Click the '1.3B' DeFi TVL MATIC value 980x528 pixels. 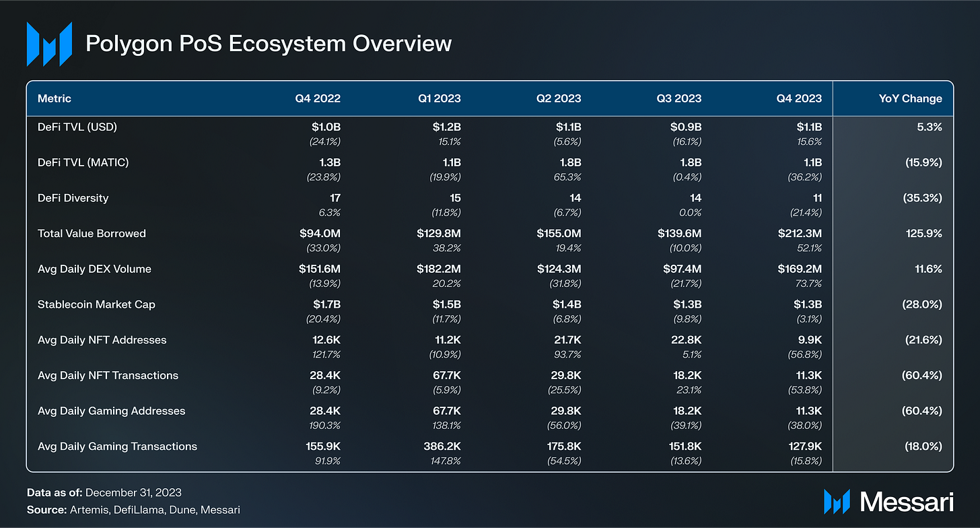328,162
